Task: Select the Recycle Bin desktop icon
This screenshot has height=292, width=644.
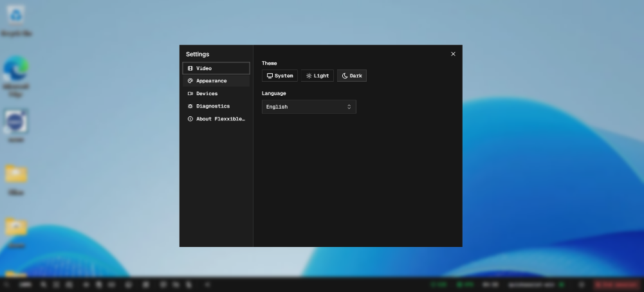Action: click(16, 21)
